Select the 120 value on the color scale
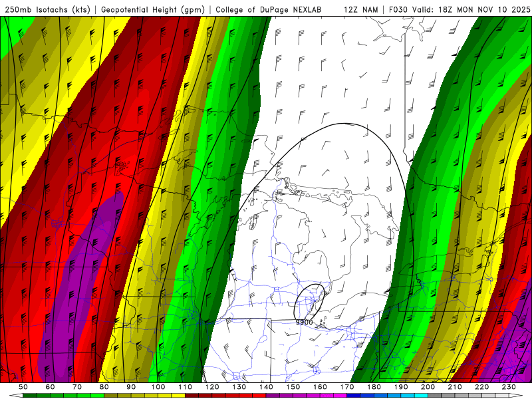 212,387
